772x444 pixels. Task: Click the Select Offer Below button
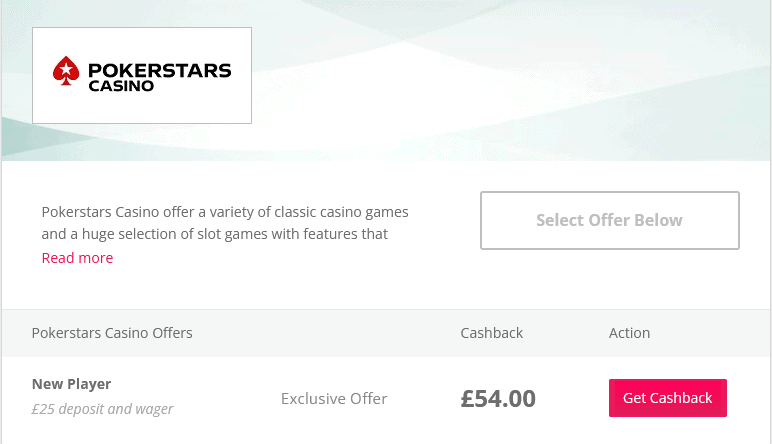[x=610, y=220]
